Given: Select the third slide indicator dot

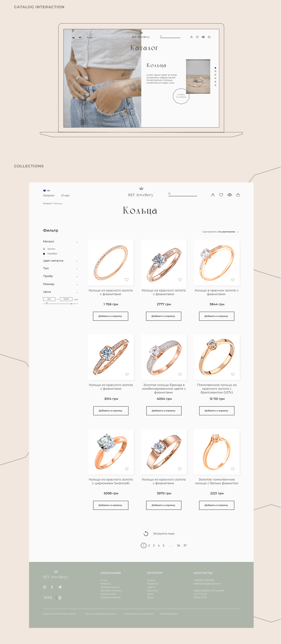Looking at the screenshot, I should [215, 75].
